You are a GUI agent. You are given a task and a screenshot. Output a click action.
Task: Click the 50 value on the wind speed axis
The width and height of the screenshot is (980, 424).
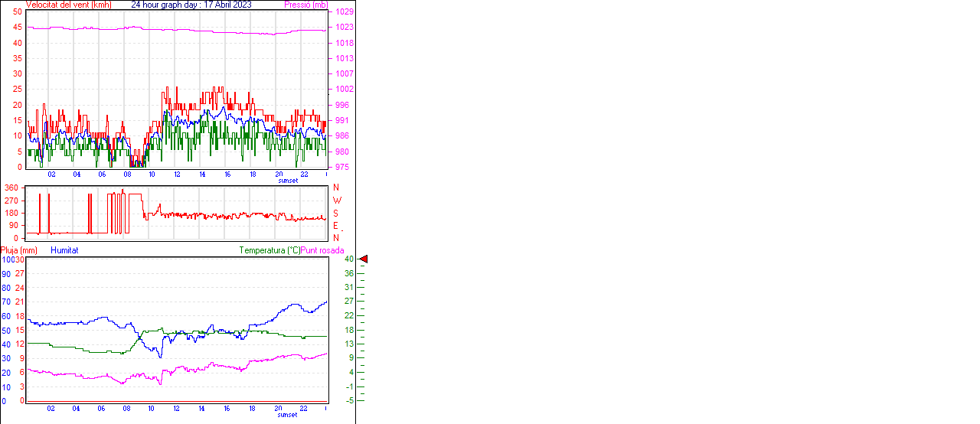coord(17,11)
